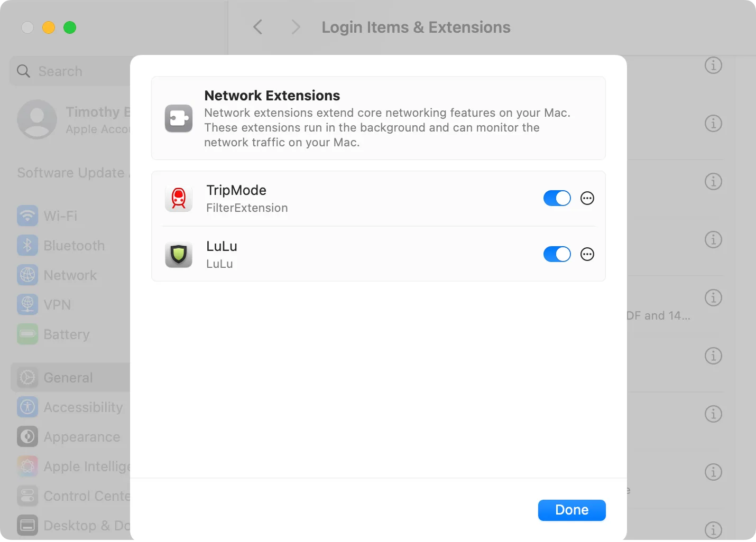Image resolution: width=756 pixels, height=542 pixels.
Task: Click the LuLu shield icon
Action: (179, 254)
